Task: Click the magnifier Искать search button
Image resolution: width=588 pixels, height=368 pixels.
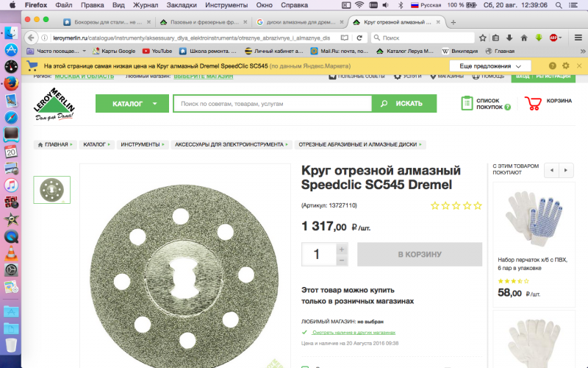Action: [404, 104]
